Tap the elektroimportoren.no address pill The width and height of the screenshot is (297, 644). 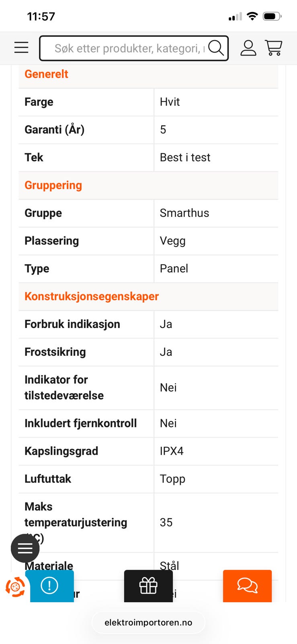[x=148, y=622]
